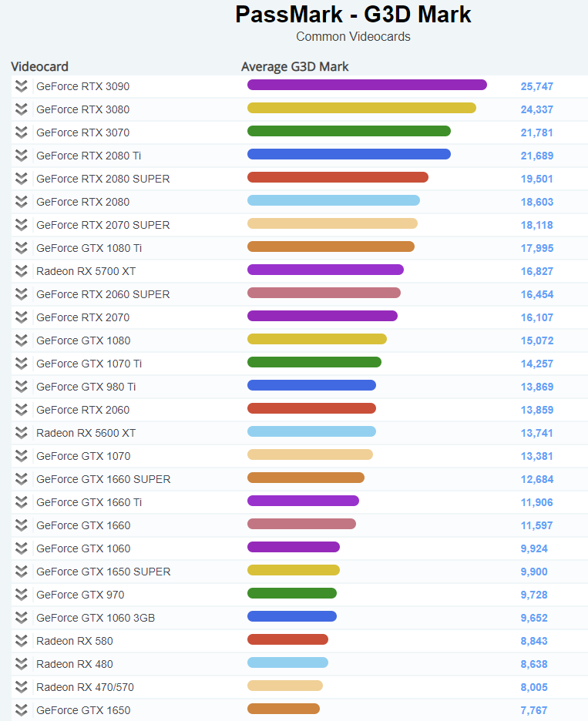Open the Radeon RX 5600 XT videocard link
The height and width of the screenshot is (721, 588).
tap(86, 433)
